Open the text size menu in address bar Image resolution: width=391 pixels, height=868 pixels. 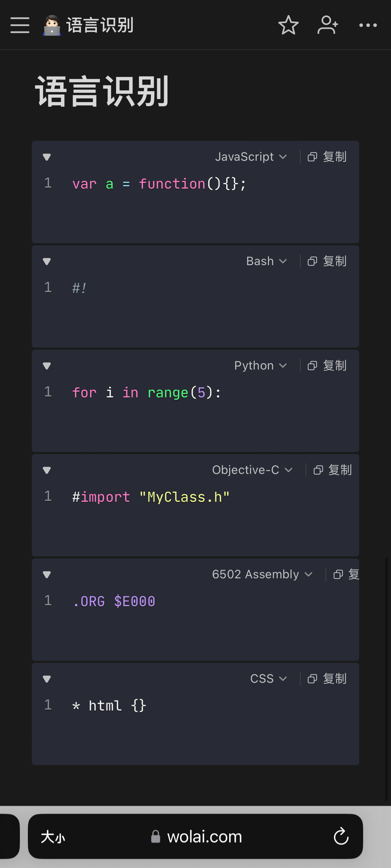click(53, 837)
